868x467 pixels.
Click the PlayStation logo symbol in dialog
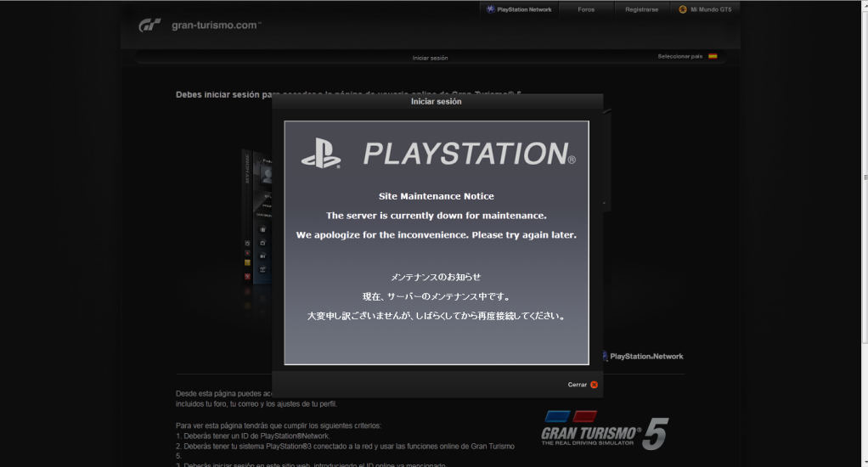pos(321,154)
